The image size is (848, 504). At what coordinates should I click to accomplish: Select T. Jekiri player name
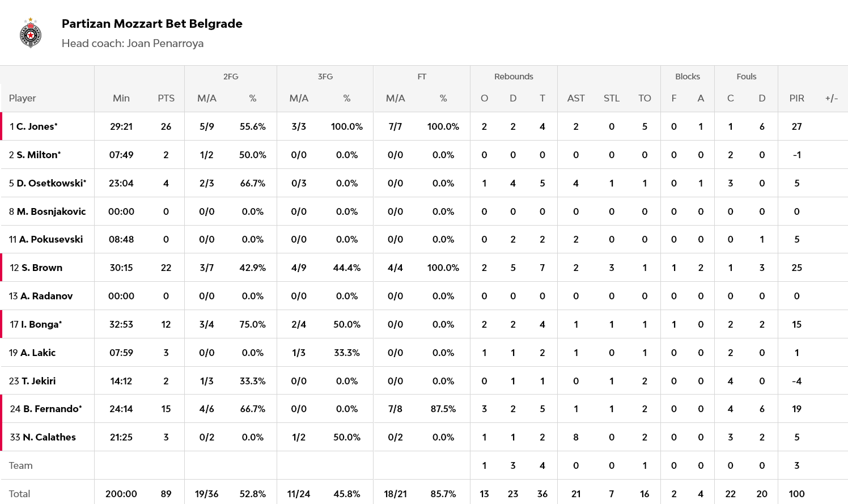coord(38,381)
